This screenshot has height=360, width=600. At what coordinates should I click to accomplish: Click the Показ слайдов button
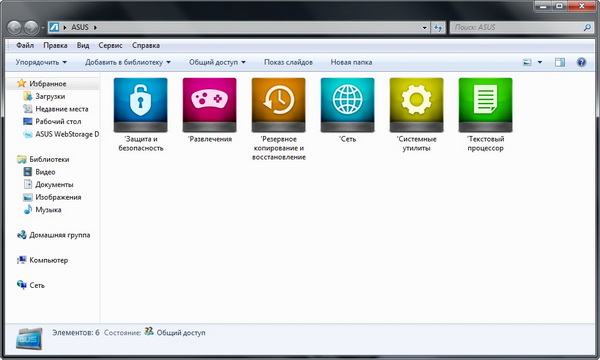288,62
